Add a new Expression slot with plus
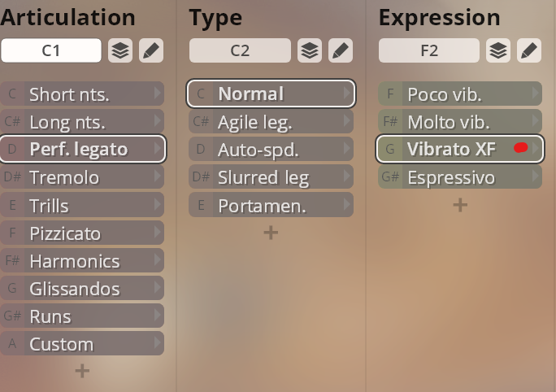 (x=460, y=205)
